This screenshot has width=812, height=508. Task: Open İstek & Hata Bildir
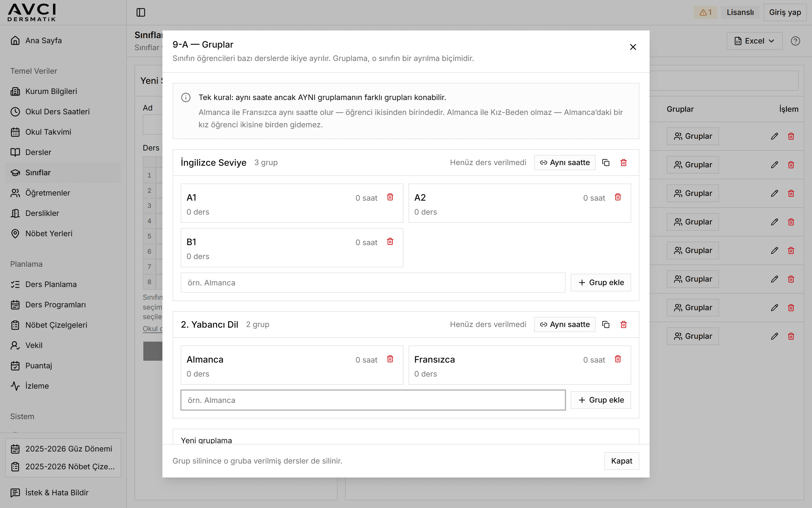click(x=63, y=492)
